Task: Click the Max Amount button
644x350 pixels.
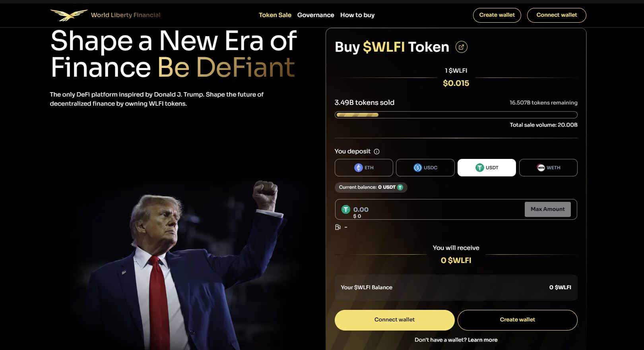Action: coord(548,209)
